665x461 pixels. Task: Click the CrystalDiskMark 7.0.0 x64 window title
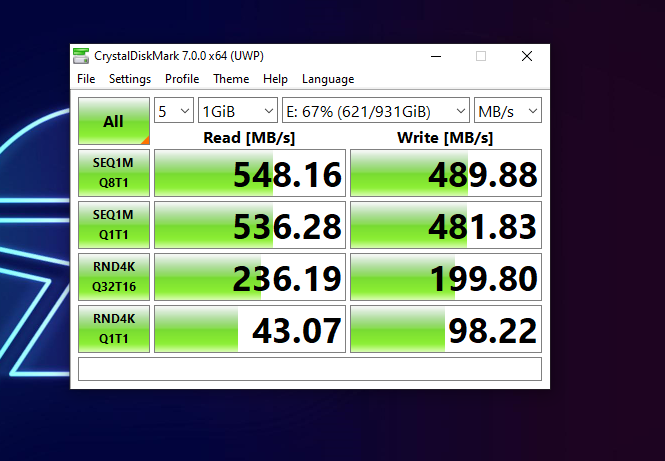(x=179, y=56)
